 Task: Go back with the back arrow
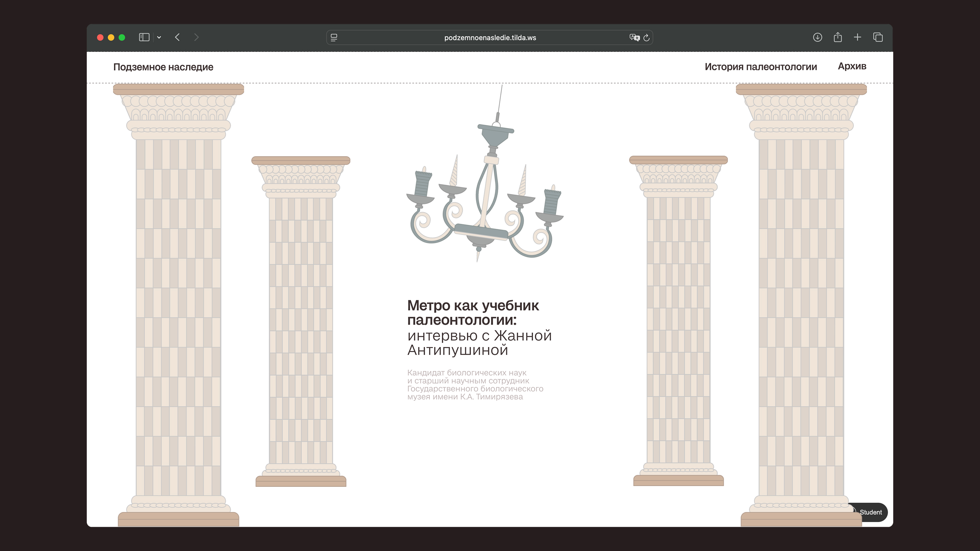[x=177, y=37]
